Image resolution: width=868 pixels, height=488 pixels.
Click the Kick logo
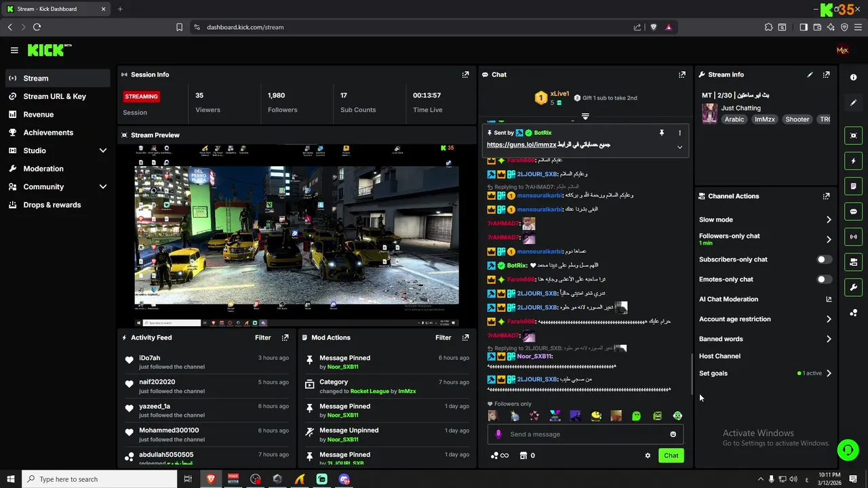pos(49,50)
